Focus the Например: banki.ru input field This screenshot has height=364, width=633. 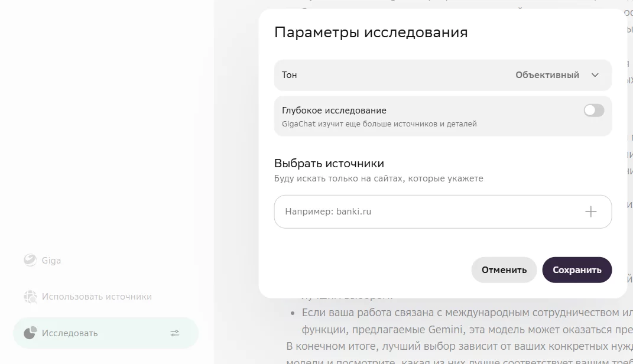coord(426,212)
